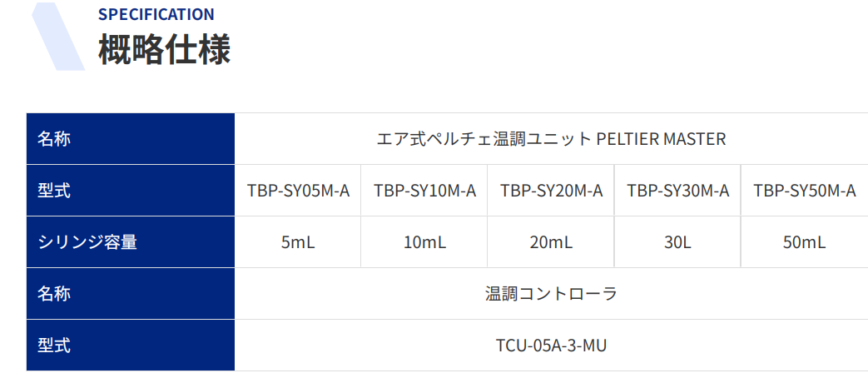Click the first 型式 header cell
This screenshot has width=868, height=378.
131,191
